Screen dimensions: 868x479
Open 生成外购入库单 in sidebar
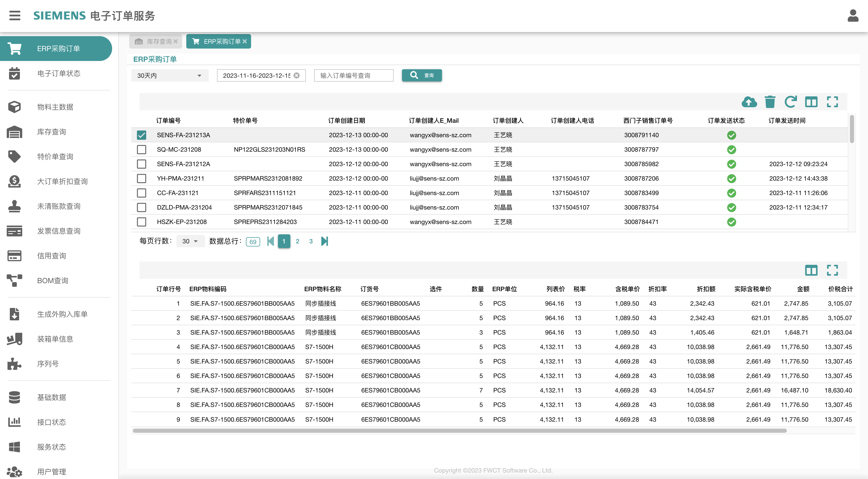tap(56, 314)
